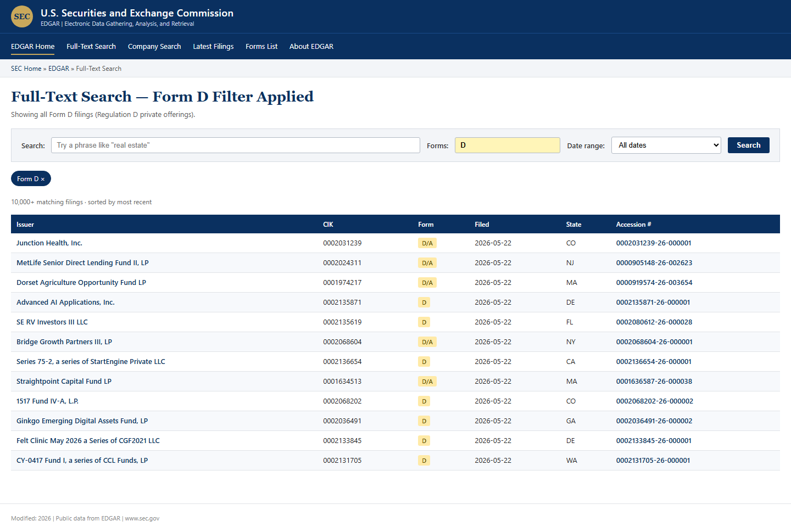
Task: Open accession 0000905148-26-002623
Action: click(x=654, y=263)
